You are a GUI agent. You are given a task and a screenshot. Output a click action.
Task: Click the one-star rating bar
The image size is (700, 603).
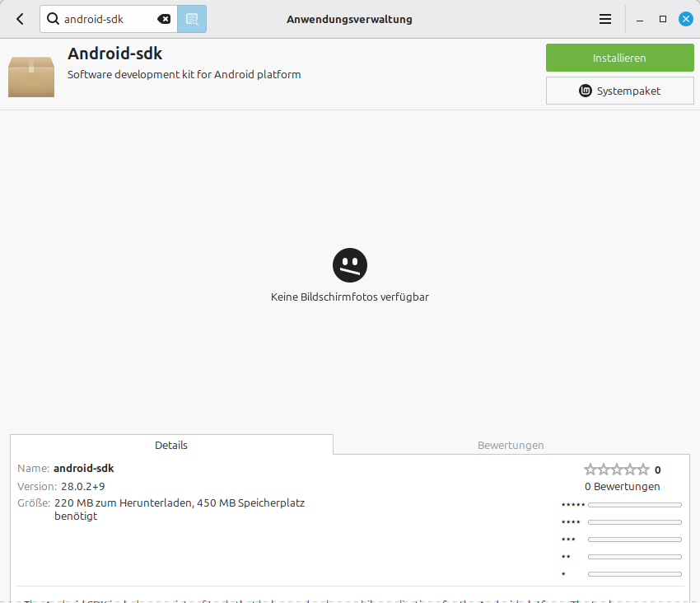click(634, 574)
